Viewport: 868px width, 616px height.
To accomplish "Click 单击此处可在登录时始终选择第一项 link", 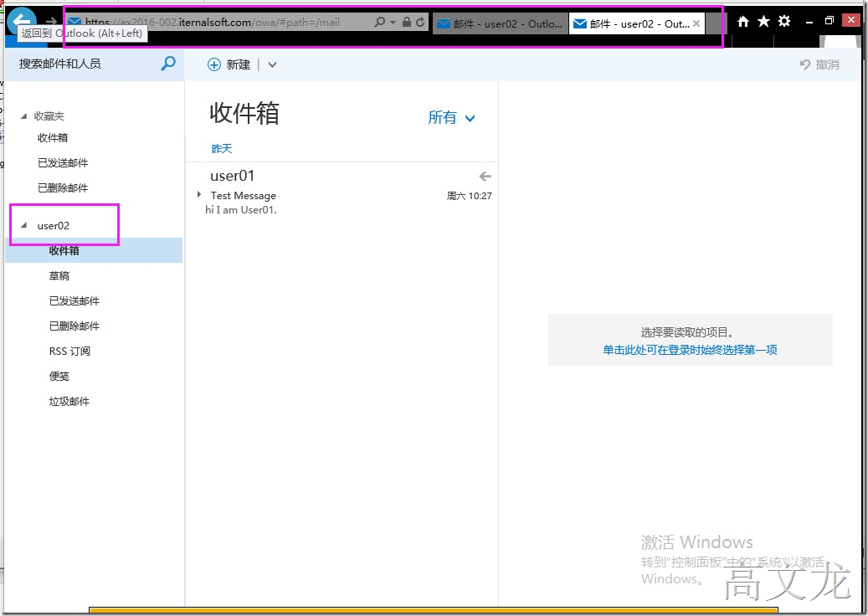I will point(690,350).
